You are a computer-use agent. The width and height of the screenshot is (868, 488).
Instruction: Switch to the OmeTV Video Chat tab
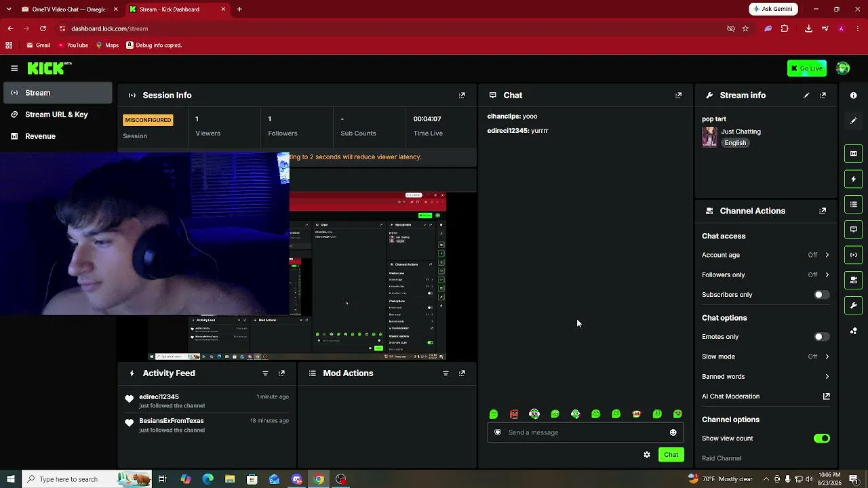[x=68, y=9]
